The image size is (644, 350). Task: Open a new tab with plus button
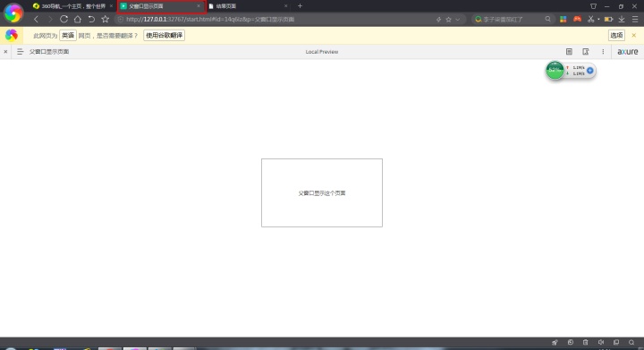pyautogui.click(x=300, y=5)
